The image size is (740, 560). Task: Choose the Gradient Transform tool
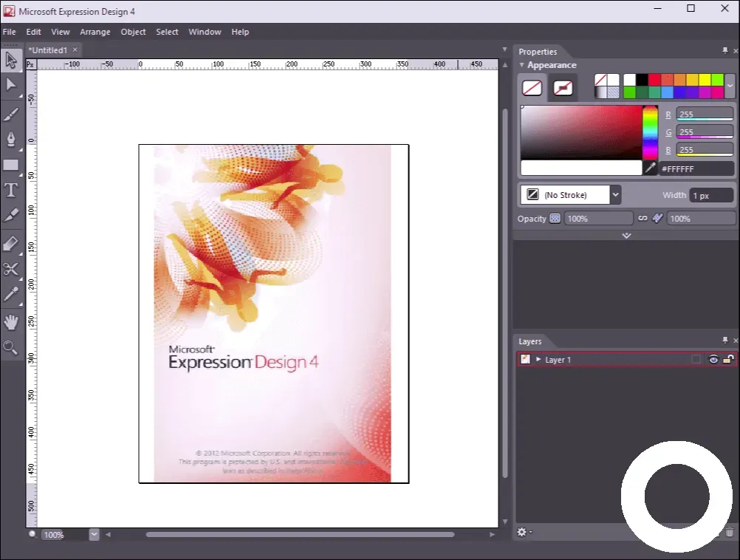point(11,243)
